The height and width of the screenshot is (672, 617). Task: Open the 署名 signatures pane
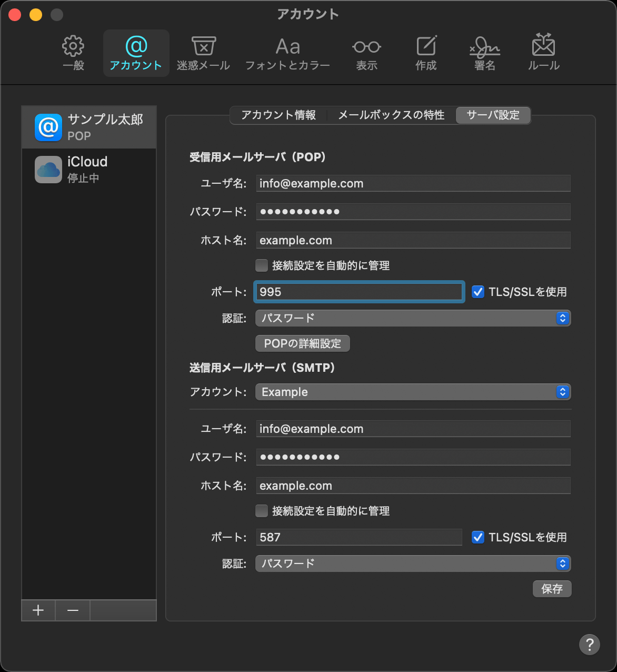(484, 53)
